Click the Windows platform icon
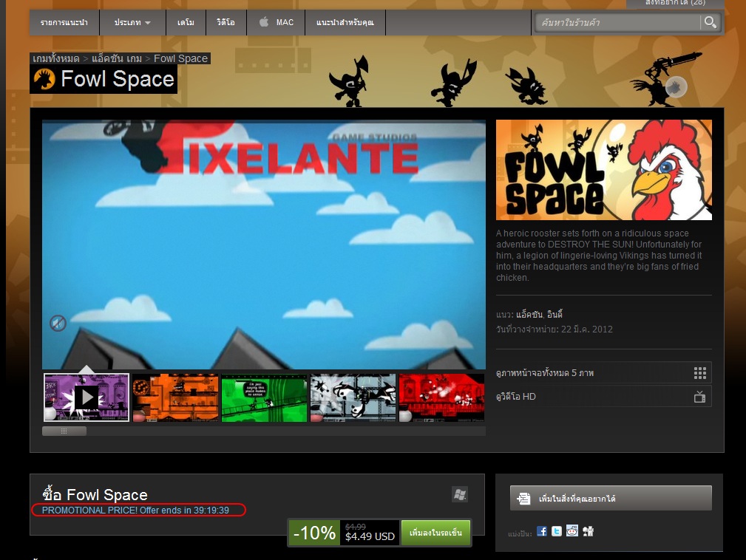The height and width of the screenshot is (560, 746). point(460,494)
